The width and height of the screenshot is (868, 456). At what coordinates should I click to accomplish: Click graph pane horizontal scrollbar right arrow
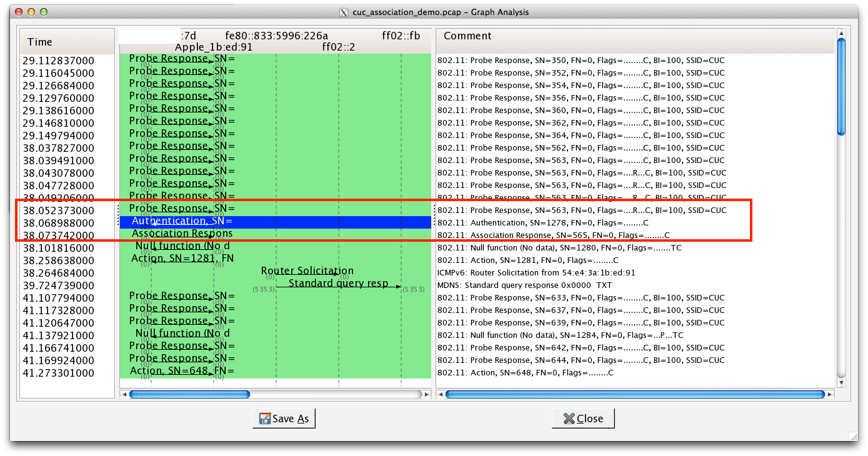click(x=427, y=394)
